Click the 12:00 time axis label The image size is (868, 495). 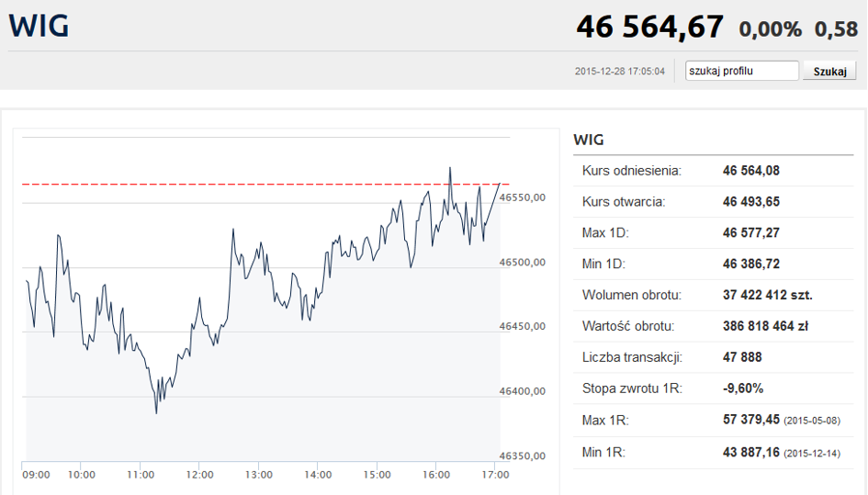(200, 475)
